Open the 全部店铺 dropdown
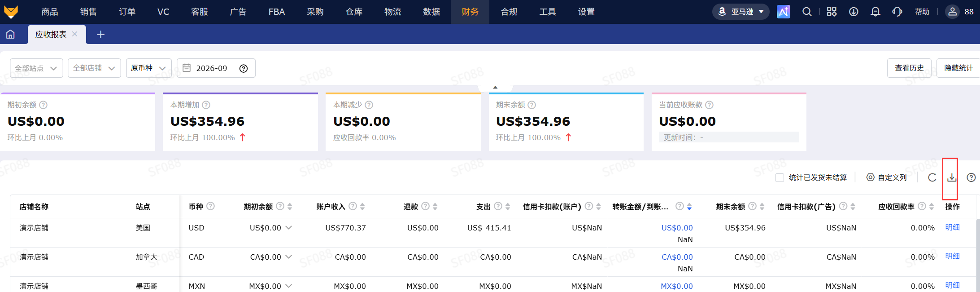980x292 pixels. (x=94, y=68)
